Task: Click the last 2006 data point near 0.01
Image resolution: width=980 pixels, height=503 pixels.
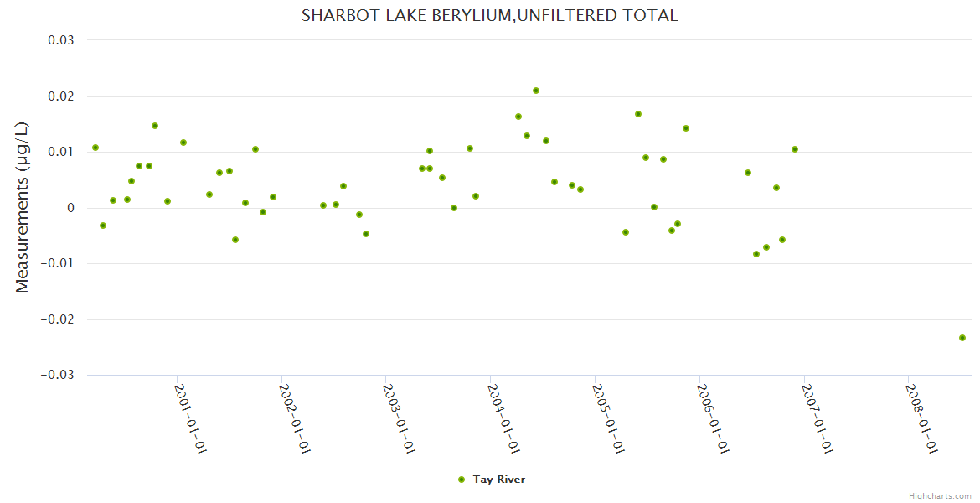Action: pos(795,149)
